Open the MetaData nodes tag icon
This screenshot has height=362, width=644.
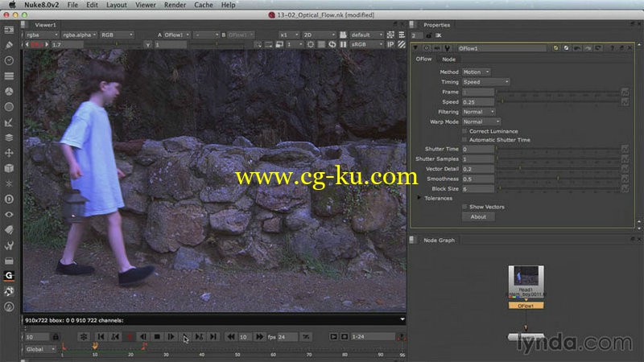point(9,230)
